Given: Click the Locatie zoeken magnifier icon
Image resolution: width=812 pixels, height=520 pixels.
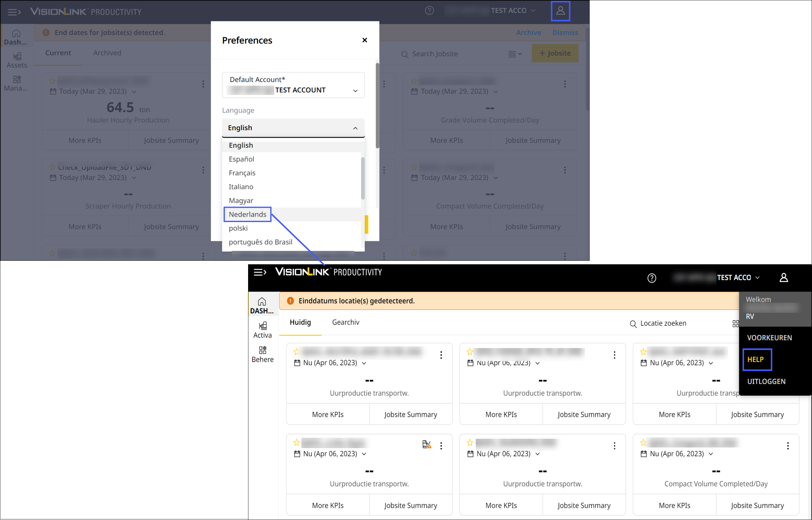Looking at the screenshot, I should pos(633,324).
